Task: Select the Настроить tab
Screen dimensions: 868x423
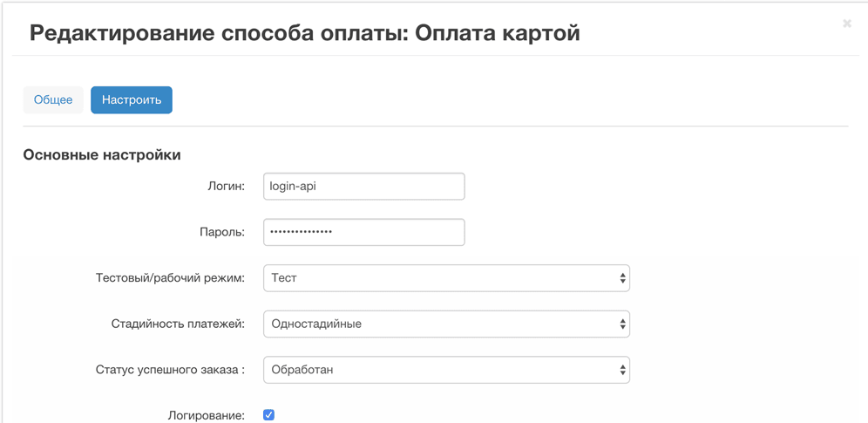Action: coord(132,100)
